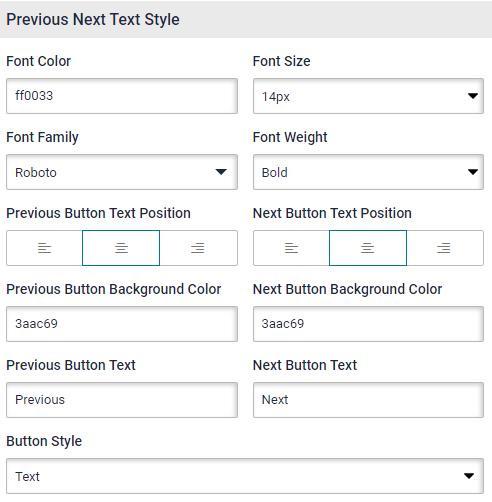The image size is (492, 502).
Task: Click the Previous Button Background Color label
Action: 114,289
